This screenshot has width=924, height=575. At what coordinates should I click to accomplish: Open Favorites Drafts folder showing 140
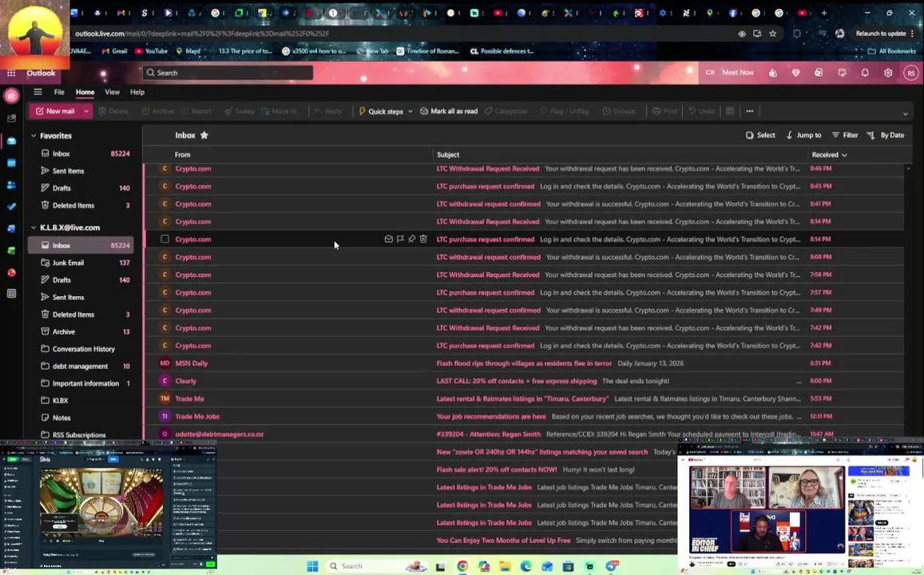coord(81,188)
